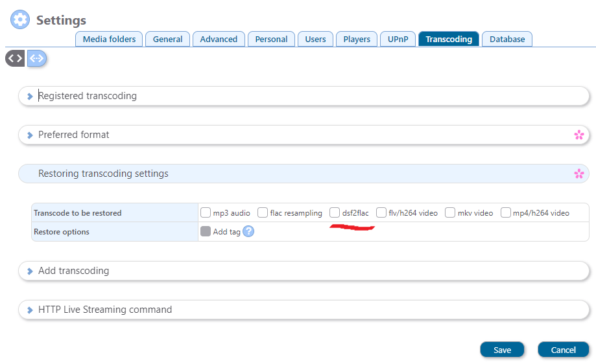Screen dimensions: 596x364
Task: Expand the Preferred format section
Action: (x=304, y=135)
